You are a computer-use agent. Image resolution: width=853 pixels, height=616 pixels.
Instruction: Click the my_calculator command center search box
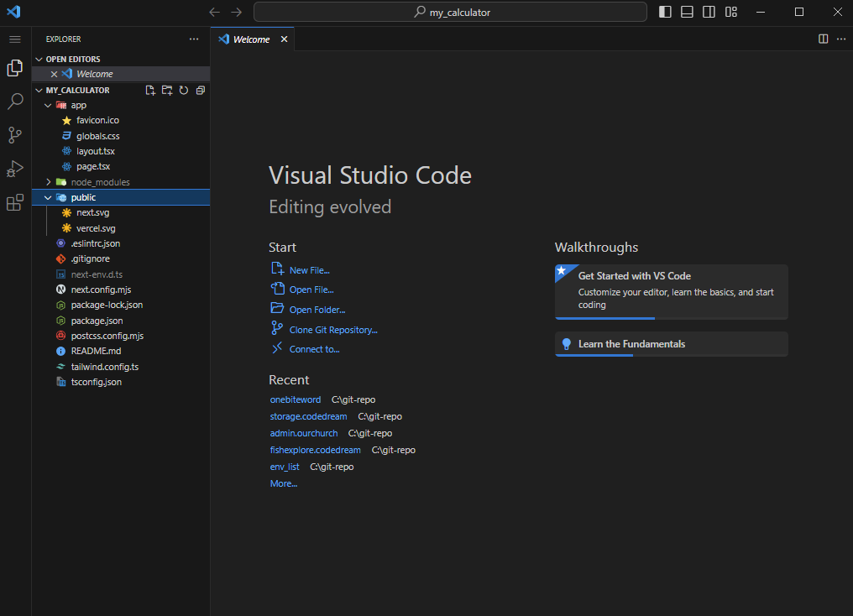pyautogui.click(x=450, y=12)
